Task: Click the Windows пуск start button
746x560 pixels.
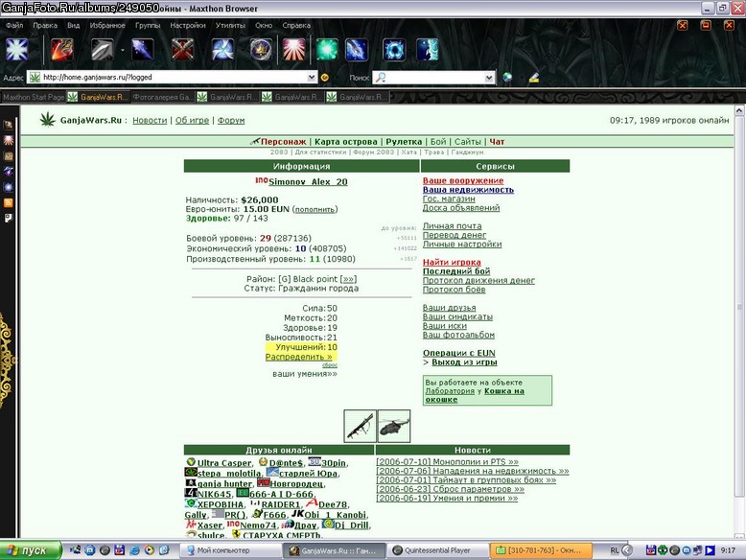Action: point(30,550)
